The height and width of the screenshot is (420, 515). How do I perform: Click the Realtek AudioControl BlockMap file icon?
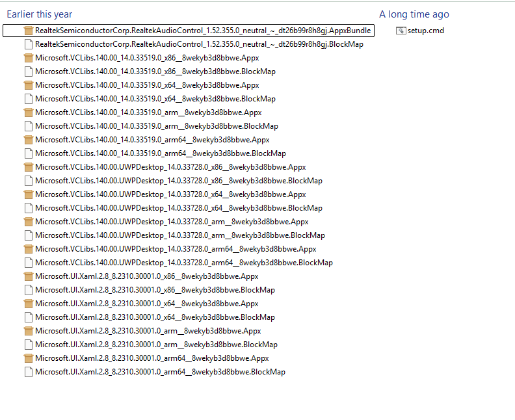(x=29, y=44)
